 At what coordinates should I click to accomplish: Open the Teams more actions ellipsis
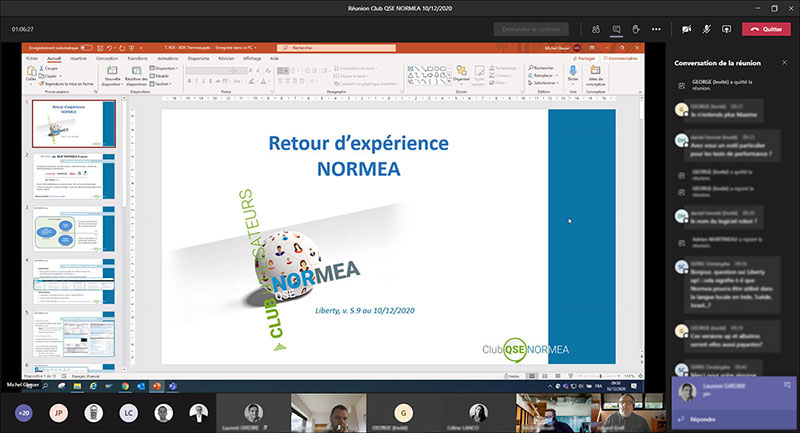pos(656,29)
